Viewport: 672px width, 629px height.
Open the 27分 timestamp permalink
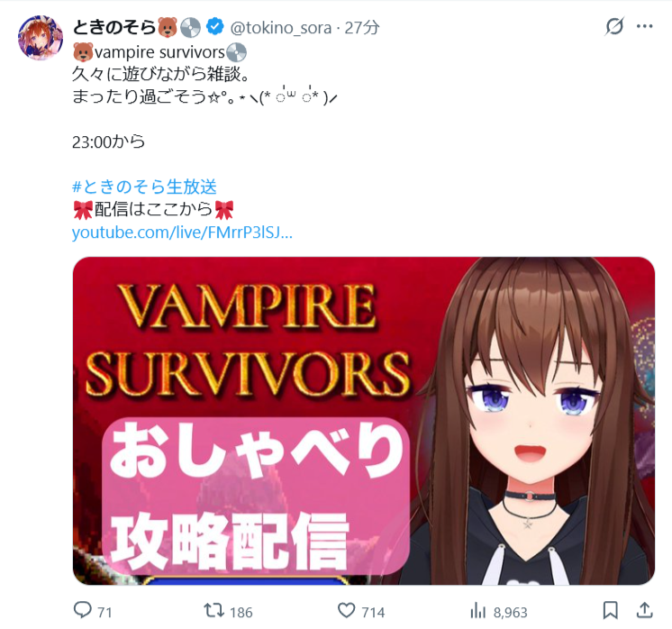pos(362,28)
